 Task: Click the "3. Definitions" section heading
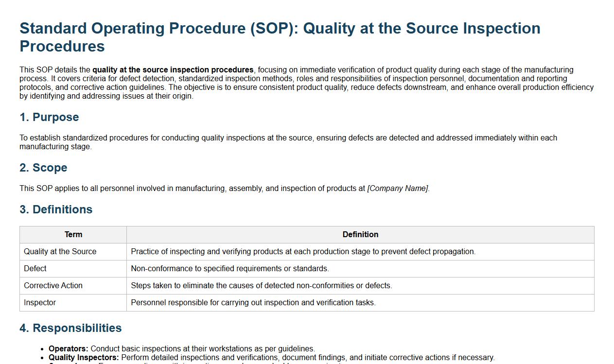tap(56, 209)
